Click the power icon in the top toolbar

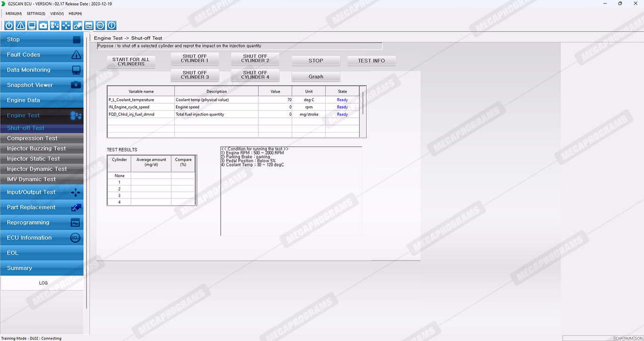[x=9, y=25]
